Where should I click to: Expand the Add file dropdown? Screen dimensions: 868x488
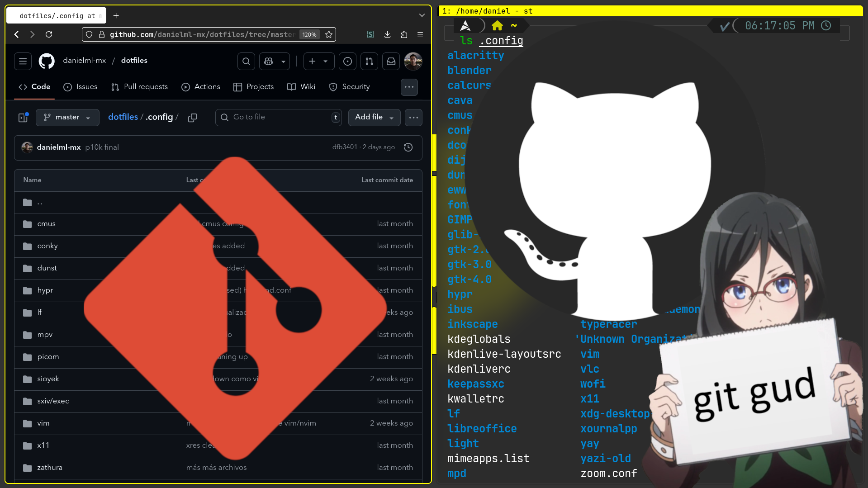[374, 118]
